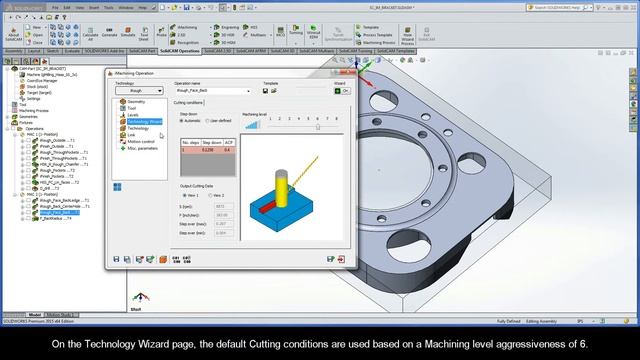
Task: Click the Load template folder icon
Action: pos(274,91)
